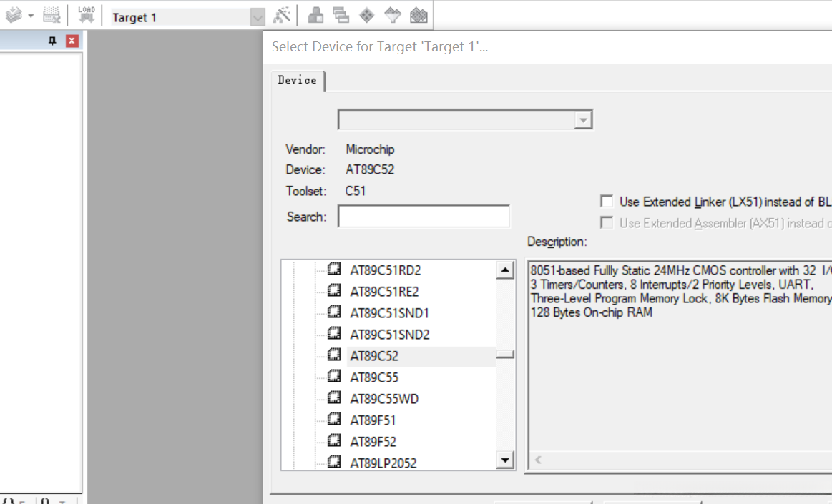Click the chip icon next to AT89C51RD2

[x=334, y=270]
